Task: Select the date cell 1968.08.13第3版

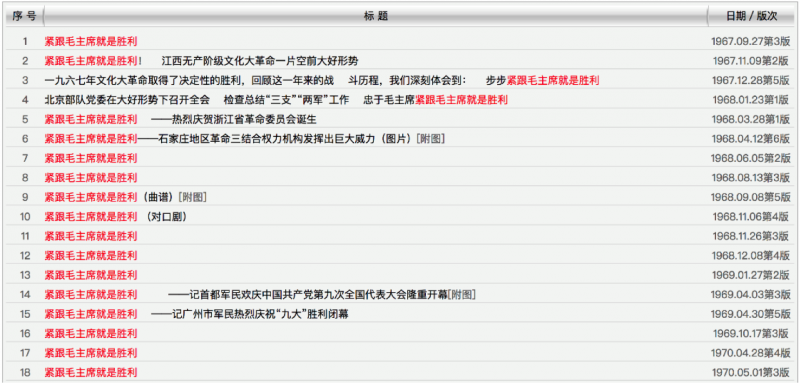Action: click(751, 177)
